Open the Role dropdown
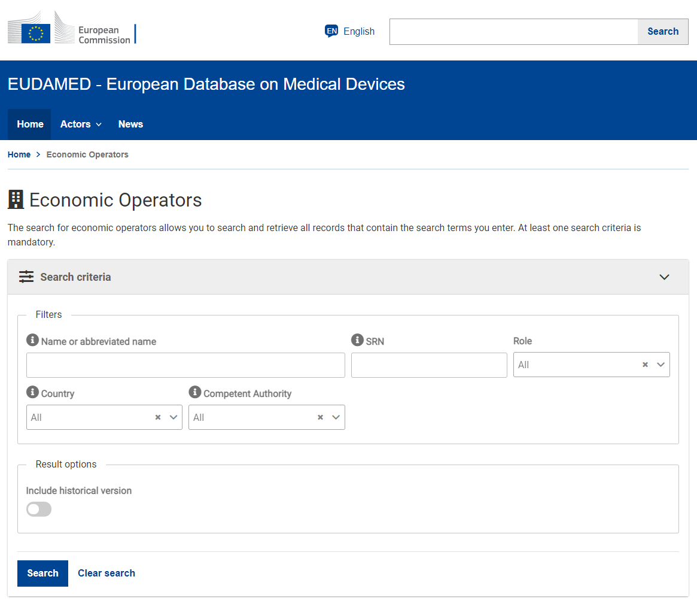The image size is (697, 616). click(661, 365)
